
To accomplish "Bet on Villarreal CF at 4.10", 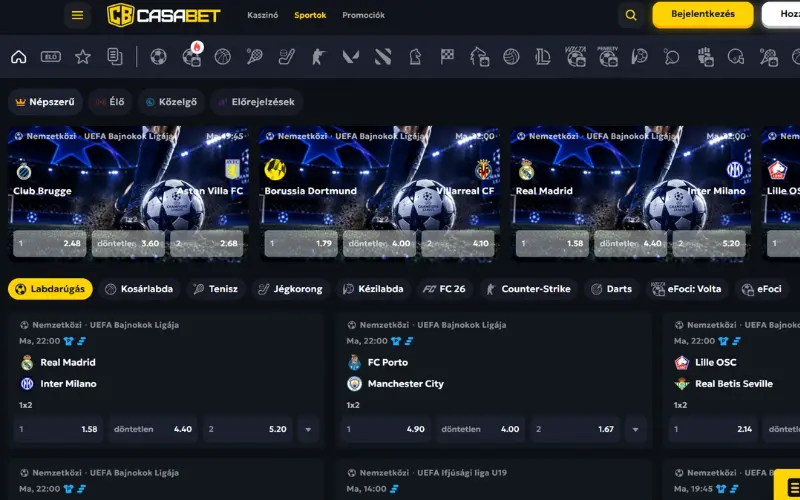I will coord(458,243).
